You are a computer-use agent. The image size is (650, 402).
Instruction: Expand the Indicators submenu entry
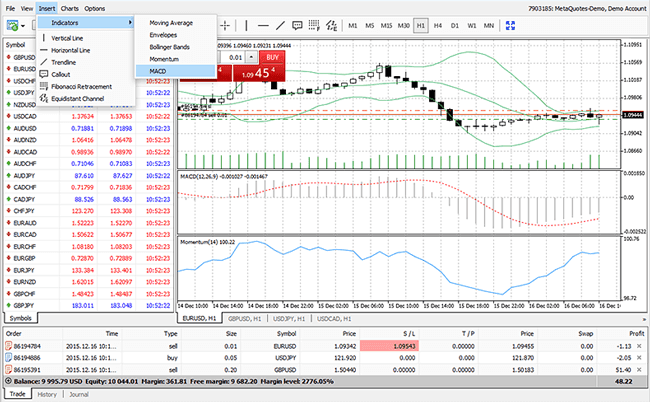[x=86, y=23]
